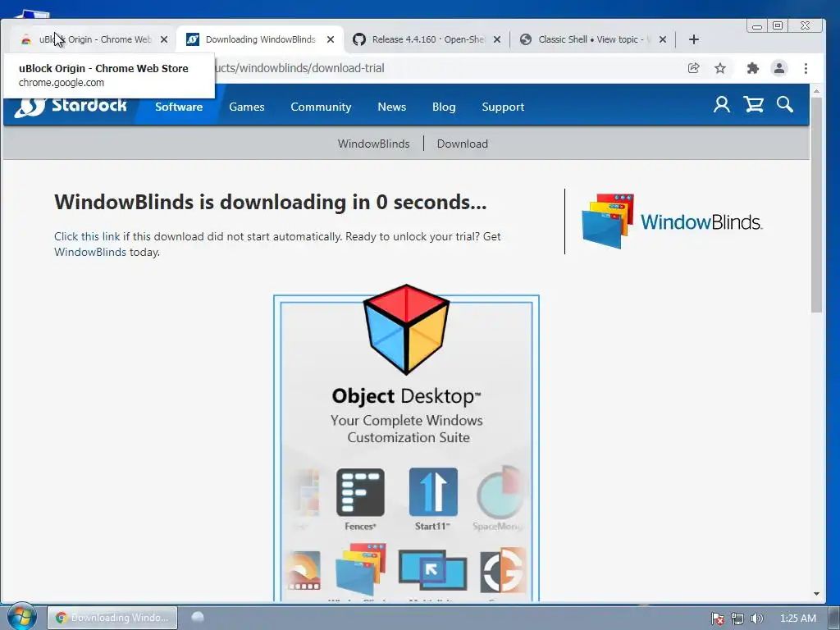840x630 pixels.
Task: Click the Show desktop button
Action: (834, 618)
